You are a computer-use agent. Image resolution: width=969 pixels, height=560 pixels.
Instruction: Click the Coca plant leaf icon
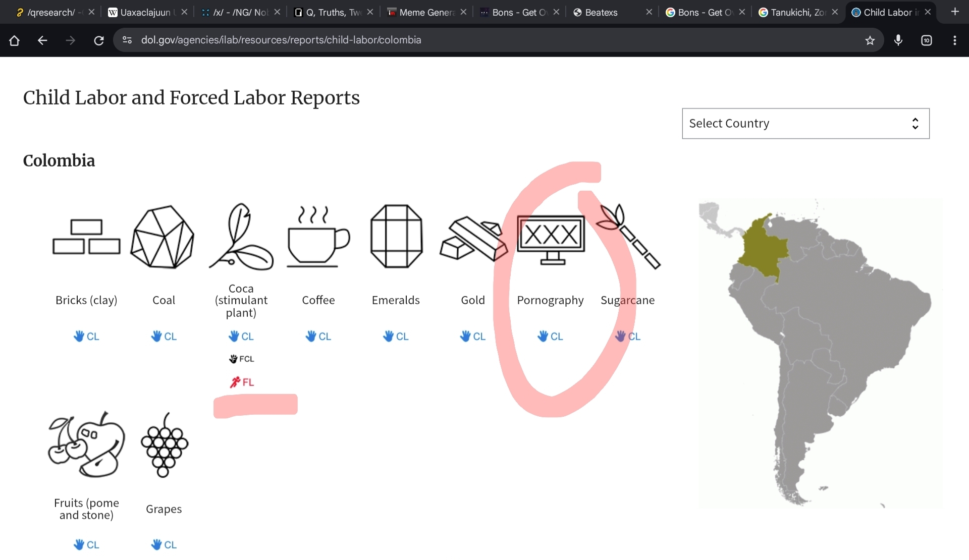[x=241, y=237]
